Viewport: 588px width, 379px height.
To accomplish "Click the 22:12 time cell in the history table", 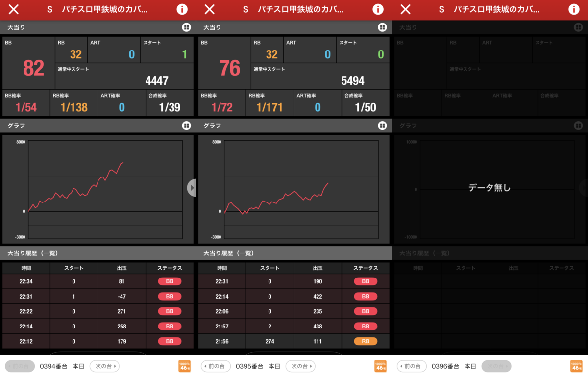I will pos(26,341).
